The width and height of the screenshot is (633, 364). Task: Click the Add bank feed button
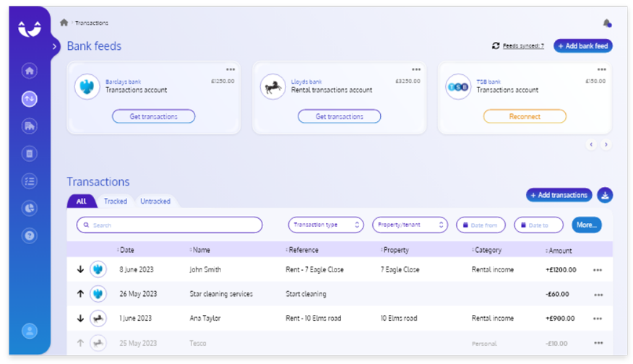coord(582,46)
